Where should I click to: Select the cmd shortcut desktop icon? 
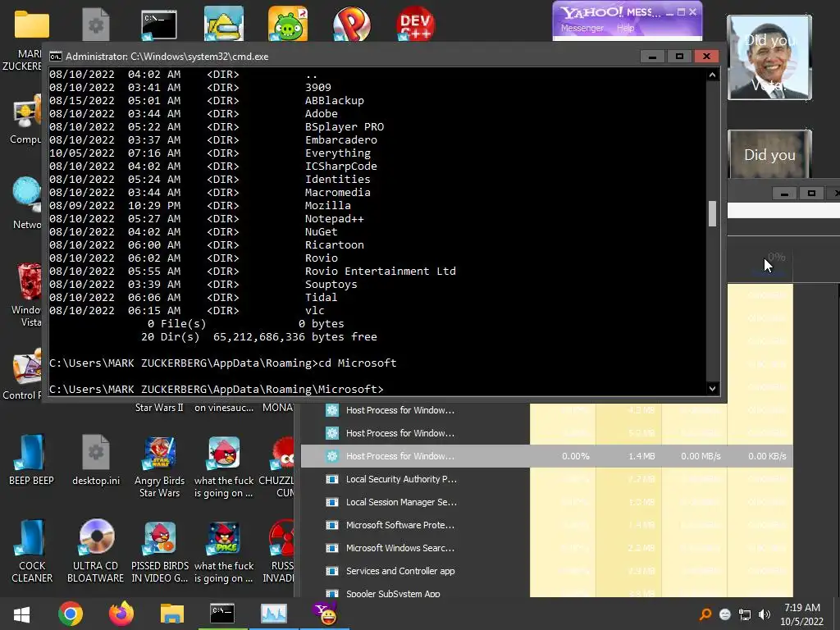click(158, 25)
